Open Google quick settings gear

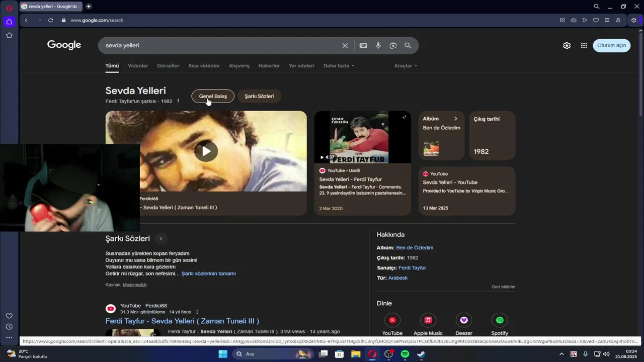point(567,45)
